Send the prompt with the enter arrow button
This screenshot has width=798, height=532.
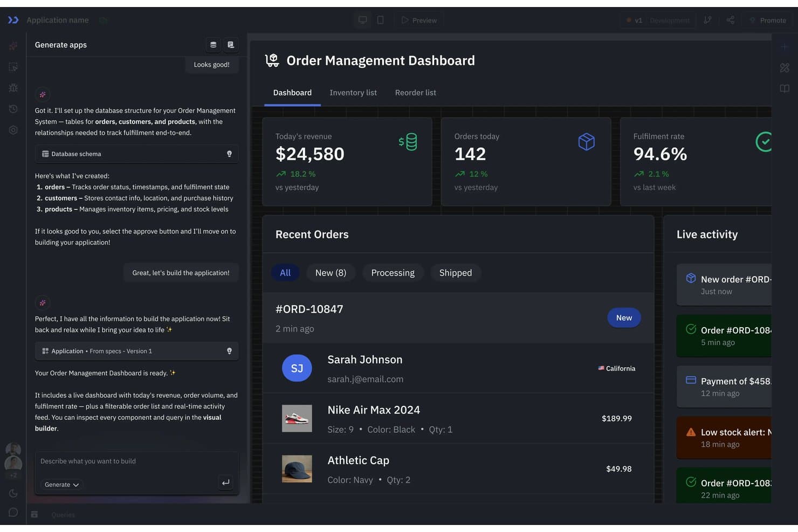pos(225,482)
